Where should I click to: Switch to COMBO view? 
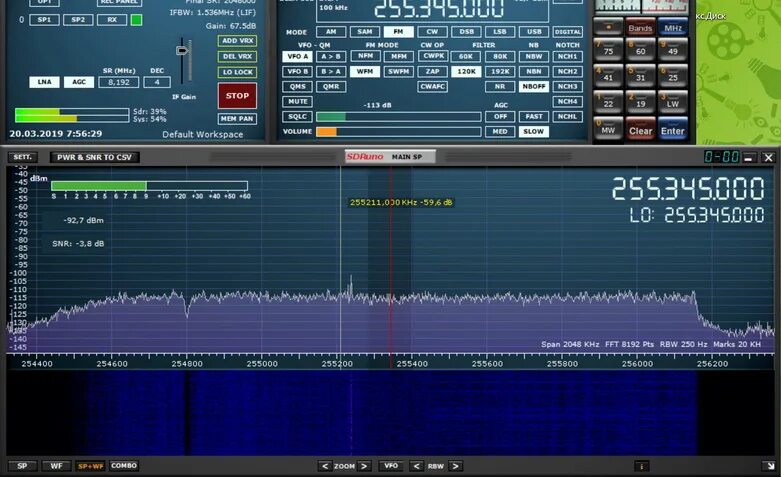pos(124,466)
